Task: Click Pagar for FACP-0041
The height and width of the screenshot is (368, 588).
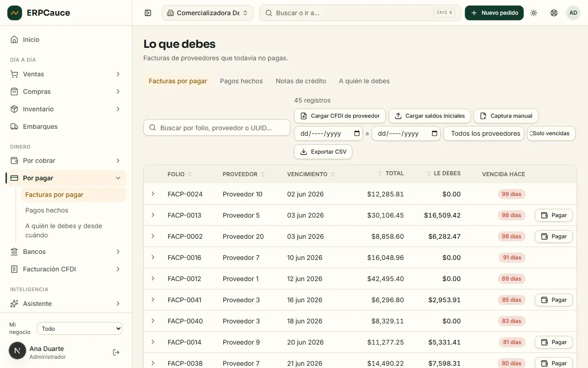Action: coord(554,300)
